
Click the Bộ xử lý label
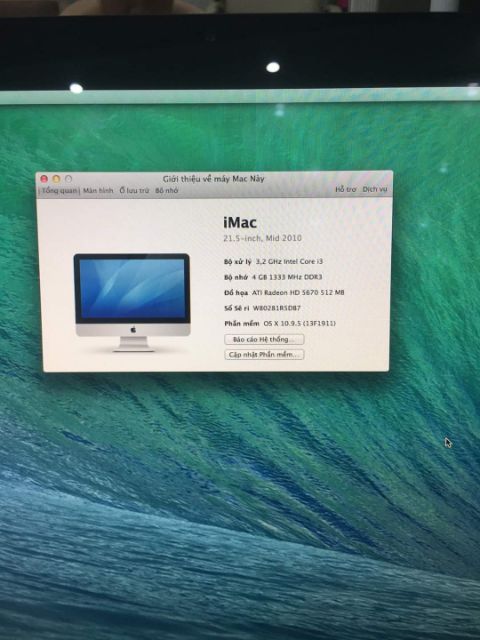coord(238,261)
